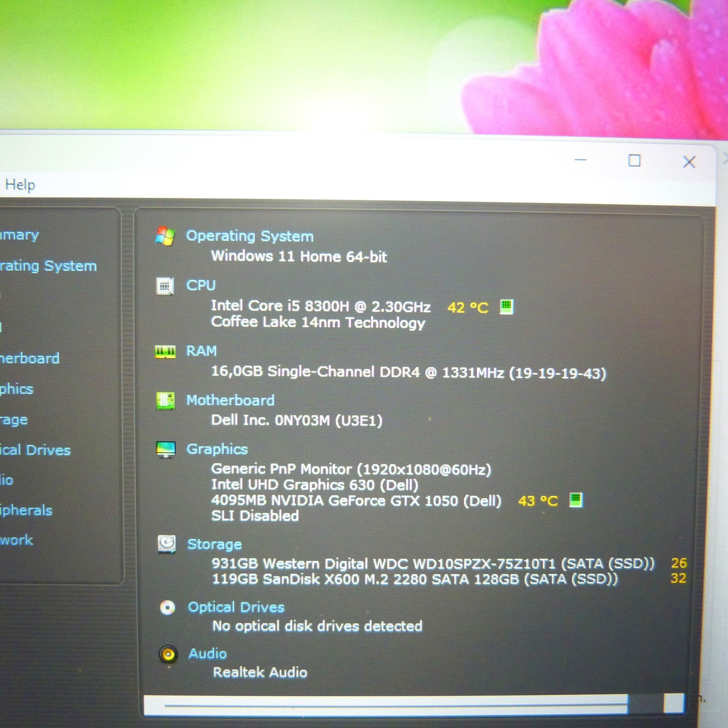
Task: Open the Audio section heading
Action: pyautogui.click(x=207, y=654)
